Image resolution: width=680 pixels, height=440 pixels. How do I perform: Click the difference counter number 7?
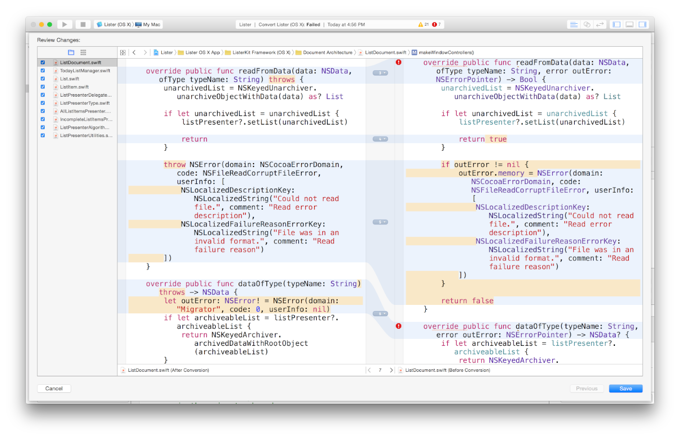click(380, 370)
